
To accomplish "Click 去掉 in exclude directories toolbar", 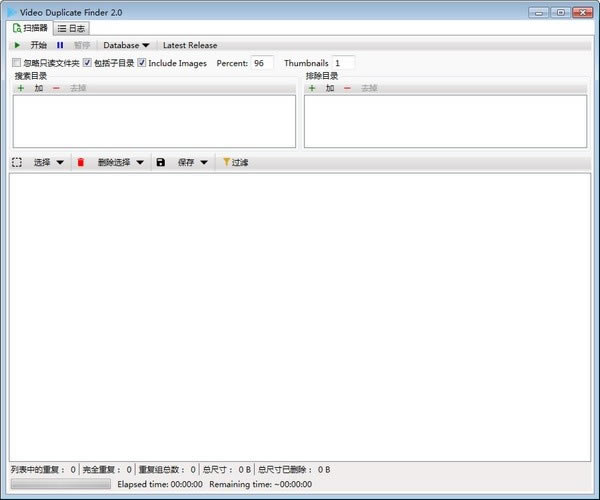I will [x=369, y=88].
